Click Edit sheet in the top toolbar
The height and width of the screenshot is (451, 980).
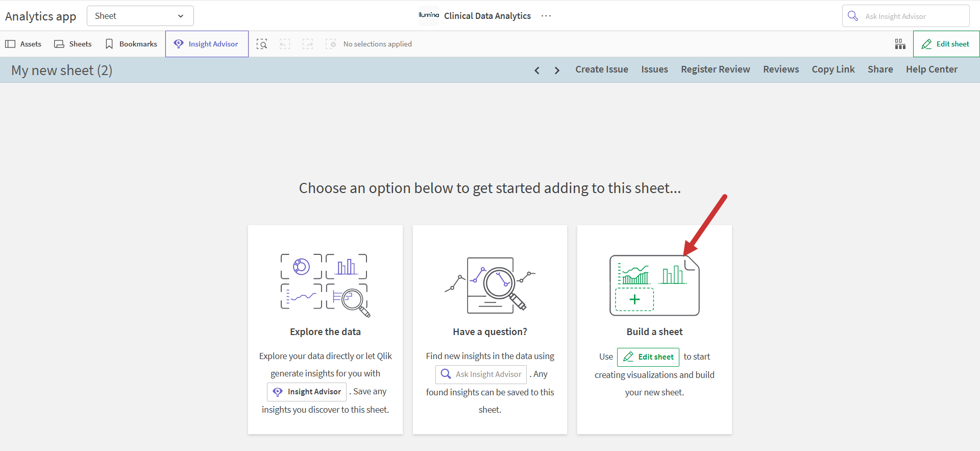pyautogui.click(x=946, y=44)
